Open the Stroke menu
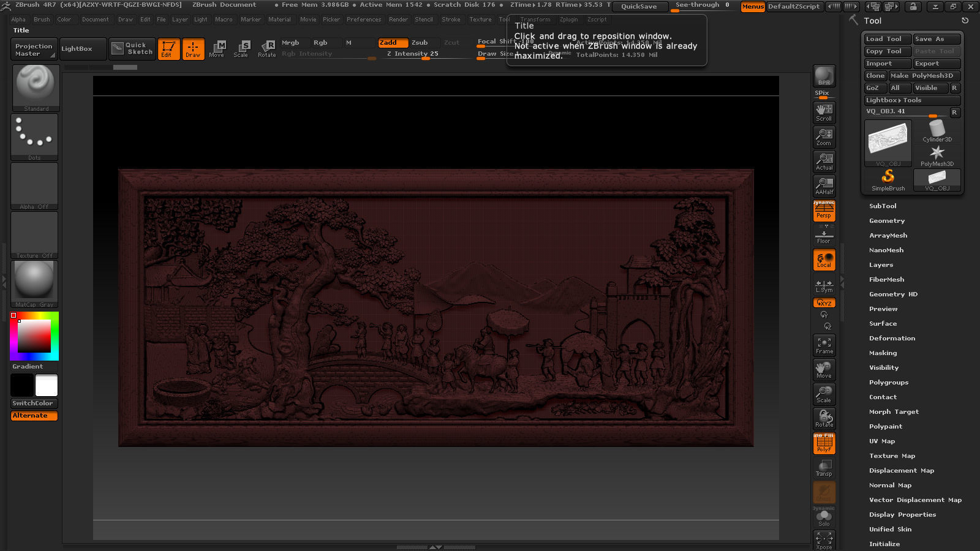Viewport: 980px width, 551px height. (x=451, y=20)
